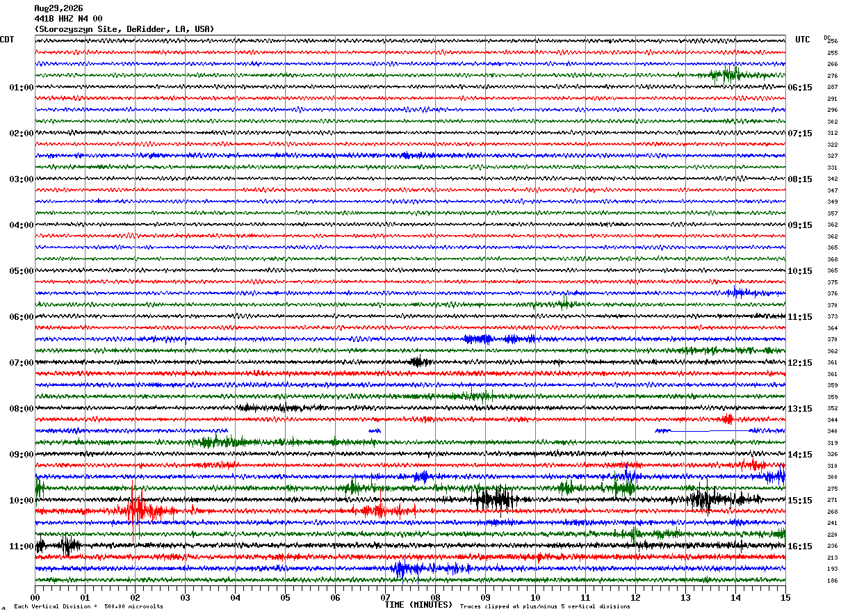
Task: Click the 16:15 UTC time label
Action: (x=800, y=546)
